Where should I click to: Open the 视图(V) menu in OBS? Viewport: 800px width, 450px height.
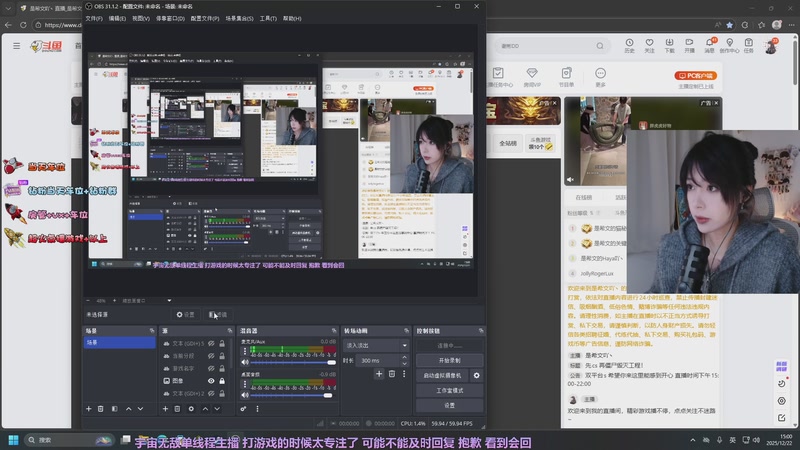pyautogui.click(x=141, y=18)
